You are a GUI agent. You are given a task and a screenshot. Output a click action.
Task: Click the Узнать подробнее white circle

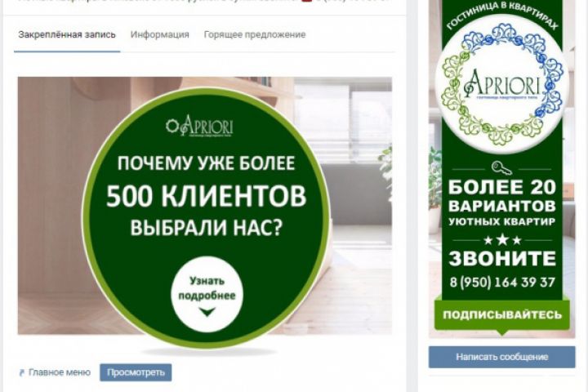[207, 295]
